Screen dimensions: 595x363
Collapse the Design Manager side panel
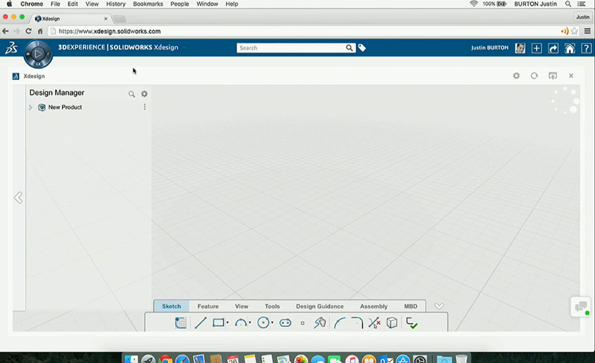click(18, 198)
